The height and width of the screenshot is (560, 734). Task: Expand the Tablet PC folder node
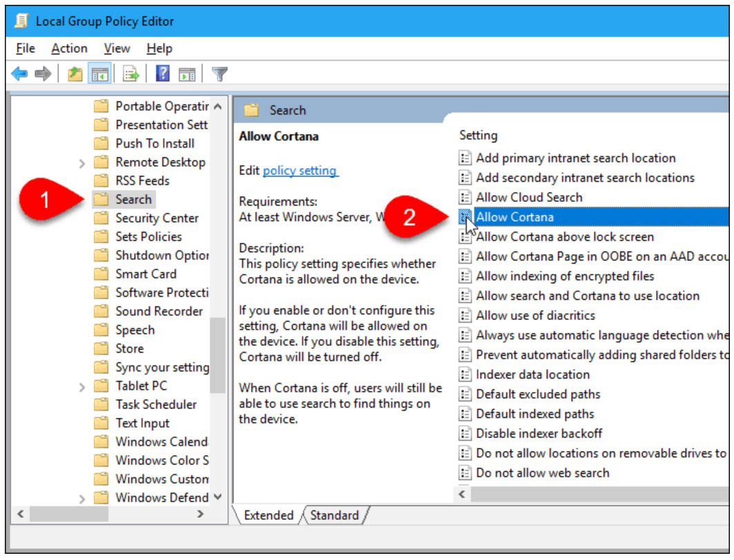tap(82, 387)
